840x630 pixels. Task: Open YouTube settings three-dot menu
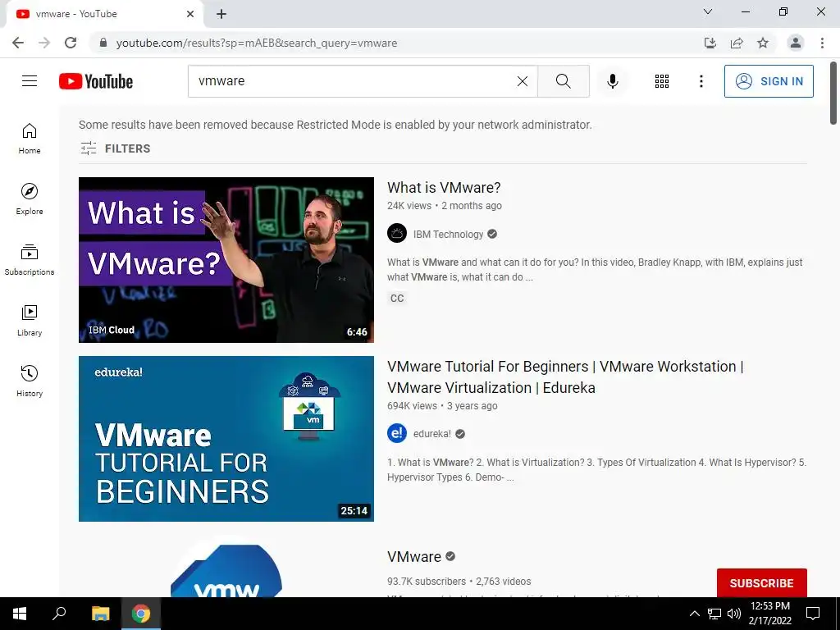click(x=701, y=81)
